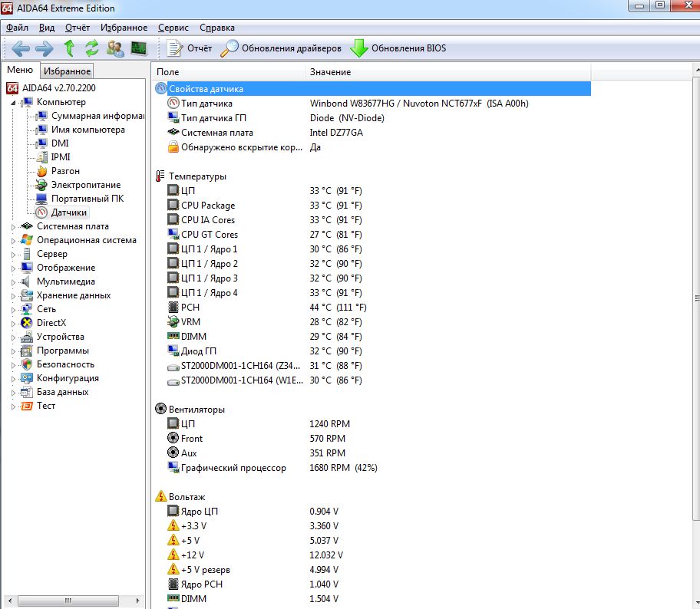Viewport: 700px width, 609px height.
Task: Click the green up-level arrow icon
Action: coord(69,48)
